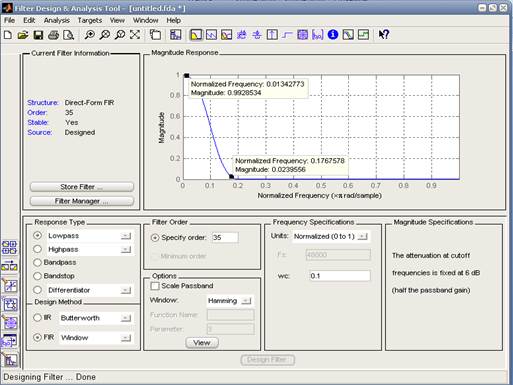Activate the Zoom Y-axis magnifier tool
The image size is (513, 385).
click(120, 35)
